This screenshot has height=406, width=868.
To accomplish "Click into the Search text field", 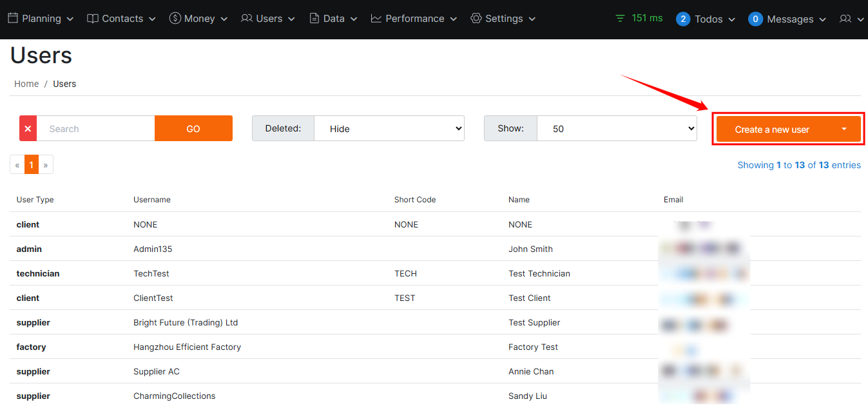I will click(x=95, y=129).
